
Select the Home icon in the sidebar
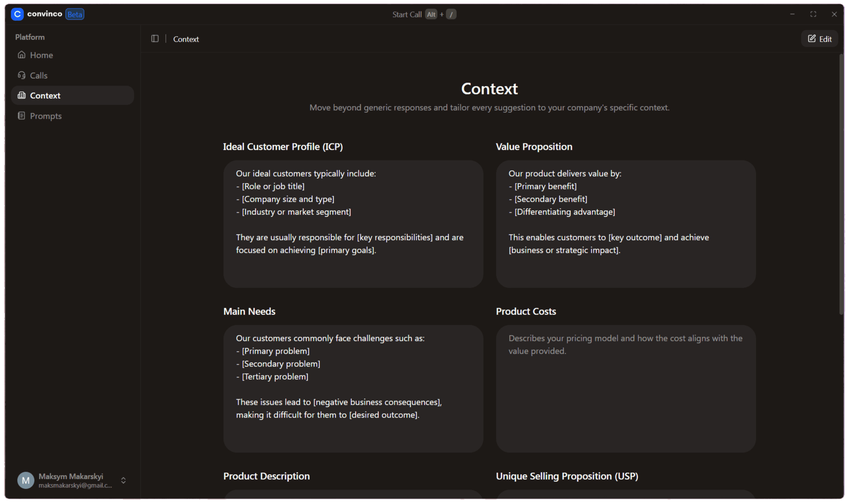[x=22, y=55]
